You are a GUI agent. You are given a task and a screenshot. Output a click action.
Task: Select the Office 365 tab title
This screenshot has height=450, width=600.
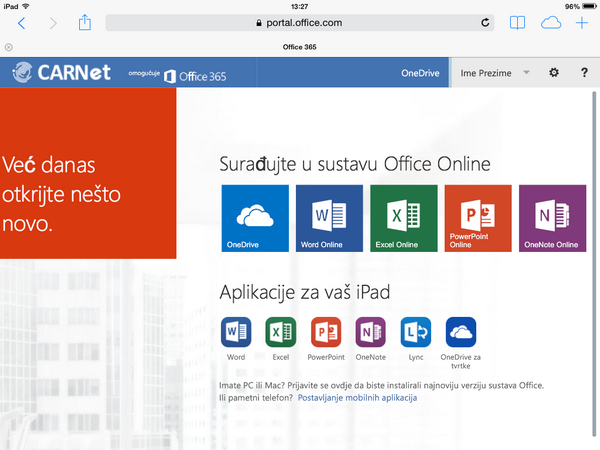point(300,47)
